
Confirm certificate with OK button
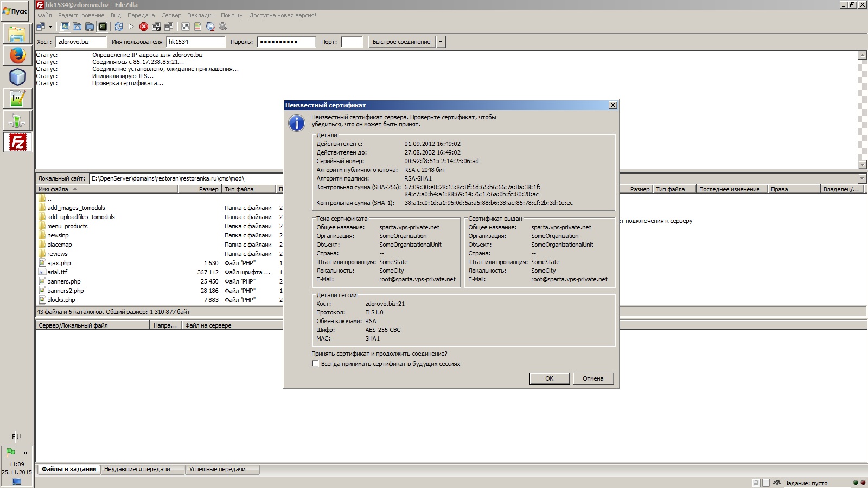point(550,378)
